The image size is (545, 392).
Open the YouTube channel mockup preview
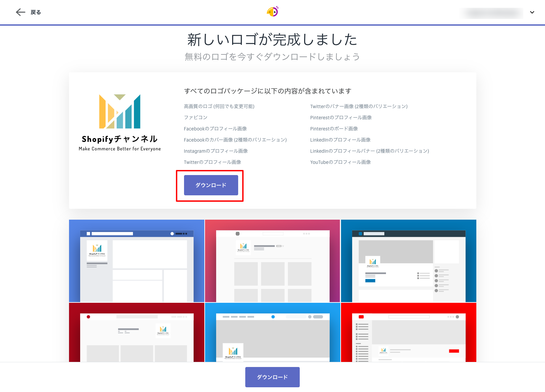click(409, 332)
